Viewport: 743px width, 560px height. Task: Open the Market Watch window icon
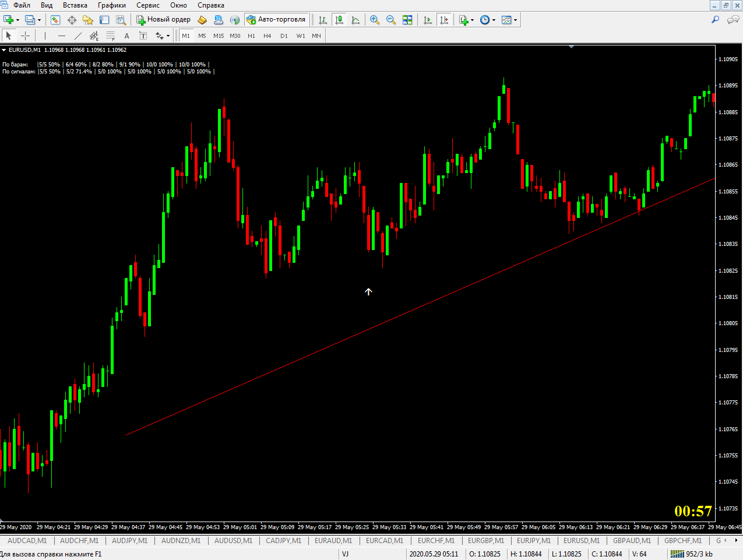[x=55, y=20]
